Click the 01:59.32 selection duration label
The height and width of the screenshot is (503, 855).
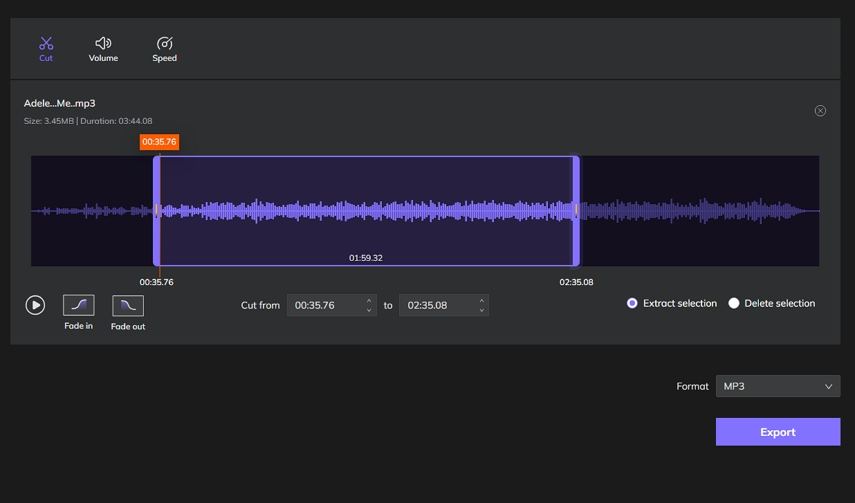366,258
